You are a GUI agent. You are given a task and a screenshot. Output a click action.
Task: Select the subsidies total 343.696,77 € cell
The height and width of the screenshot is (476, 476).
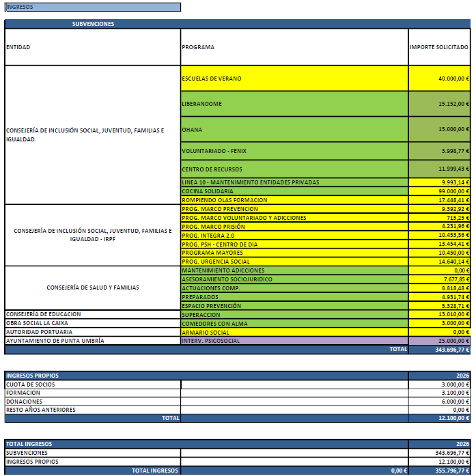[439, 350]
